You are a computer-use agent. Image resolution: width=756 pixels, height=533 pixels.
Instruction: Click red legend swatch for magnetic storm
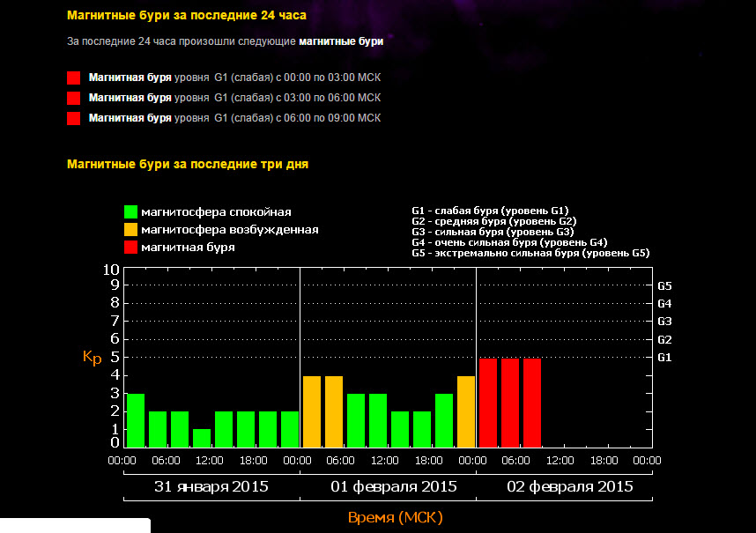pyautogui.click(x=131, y=248)
